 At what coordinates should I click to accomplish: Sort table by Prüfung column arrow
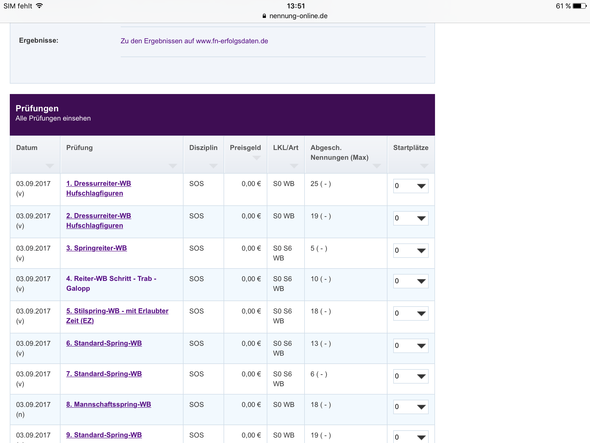pos(173,166)
